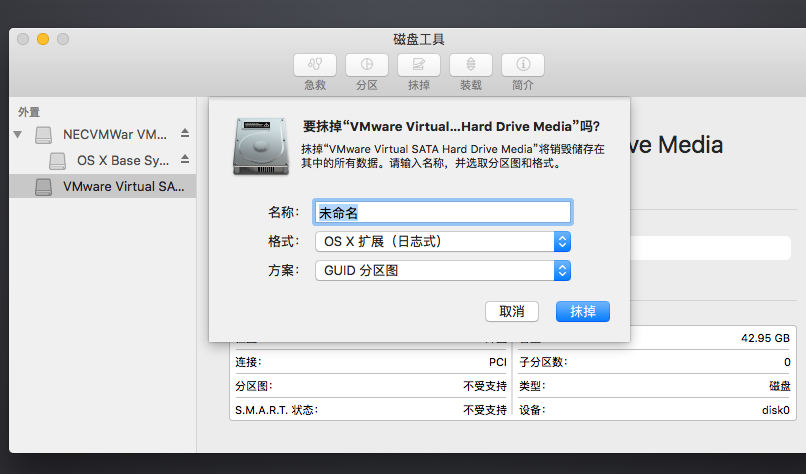Minimize the 磁盘工具 window
Viewport: 806px width, 474px height.
tap(43, 39)
